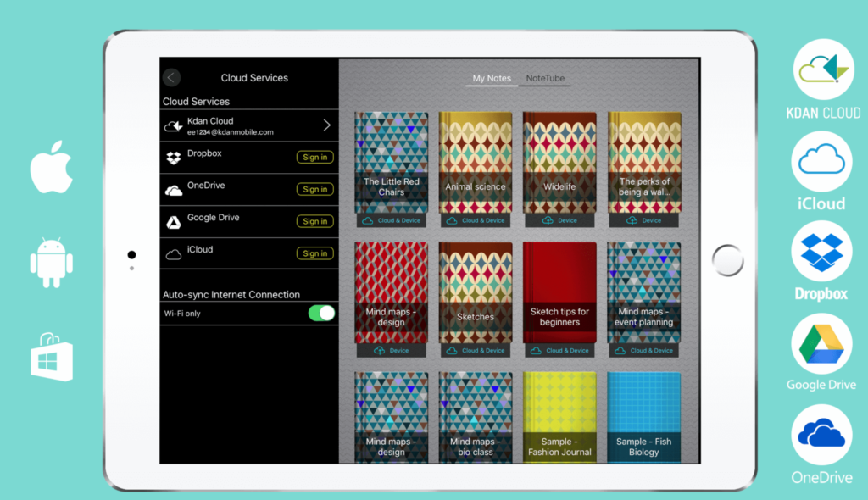Open The Little Red Chairs notebook
Screen dimensions: 868x500
tap(392, 163)
